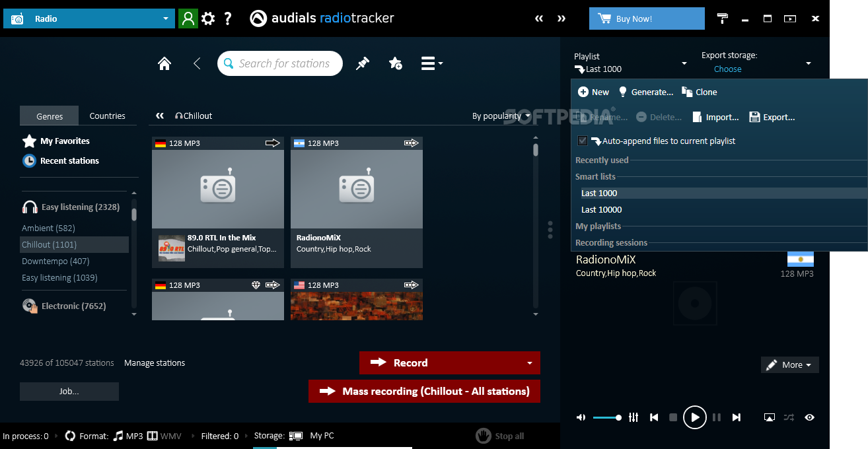Click the Buy Now! button
868x449 pixels.
pyautogui.click(x=647, y=18)
